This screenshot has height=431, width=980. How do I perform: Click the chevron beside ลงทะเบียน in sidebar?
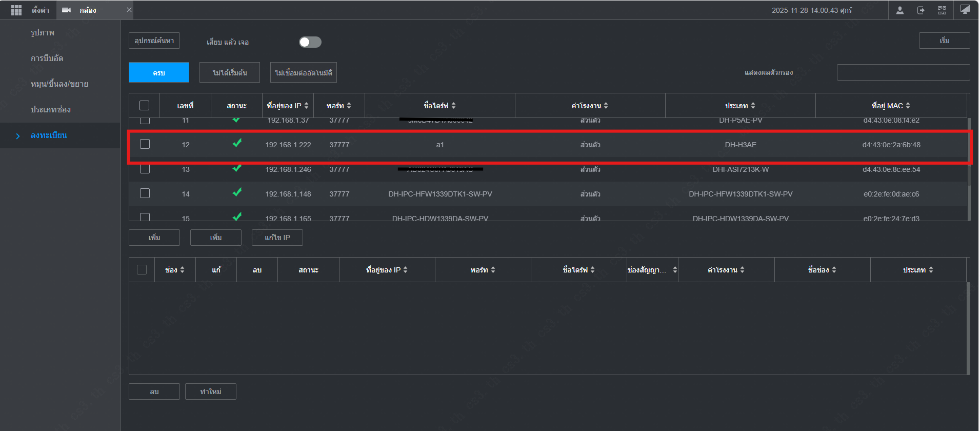click(18, 136)
